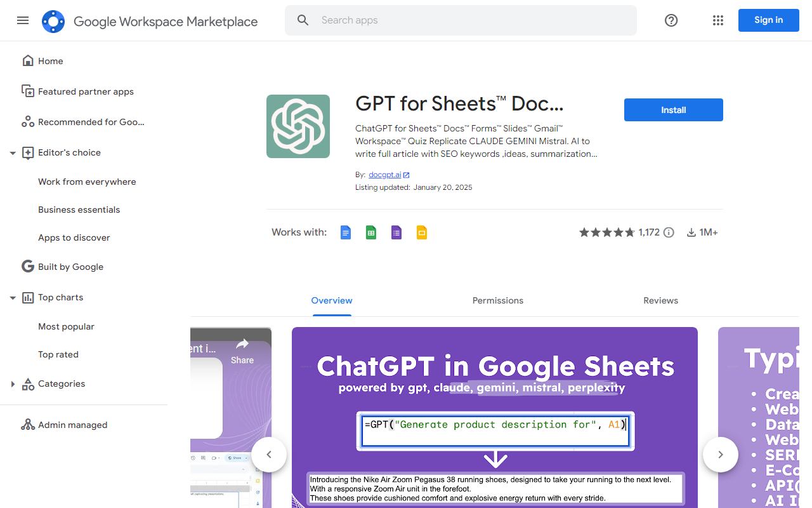The height and width of the screenshot is (508, 812).
Task: Collapse the Editor's choice section arrow
Action: 13,153
